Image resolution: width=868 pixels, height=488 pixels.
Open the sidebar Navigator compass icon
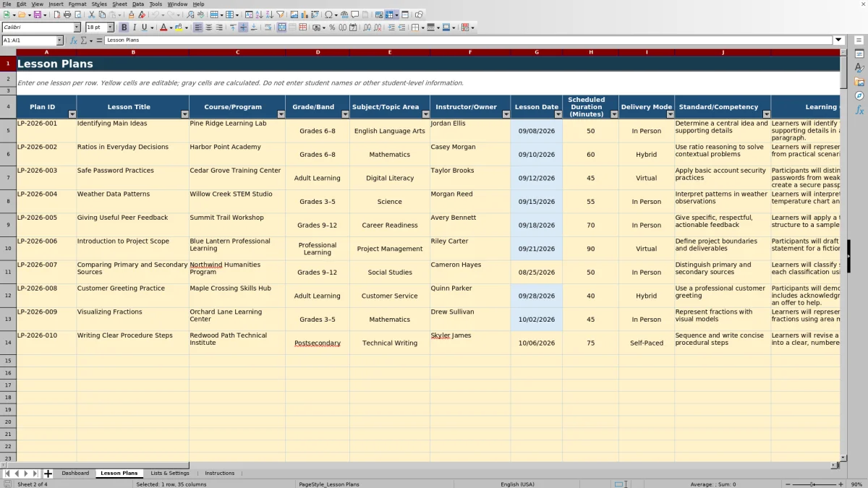click(859, 95)
